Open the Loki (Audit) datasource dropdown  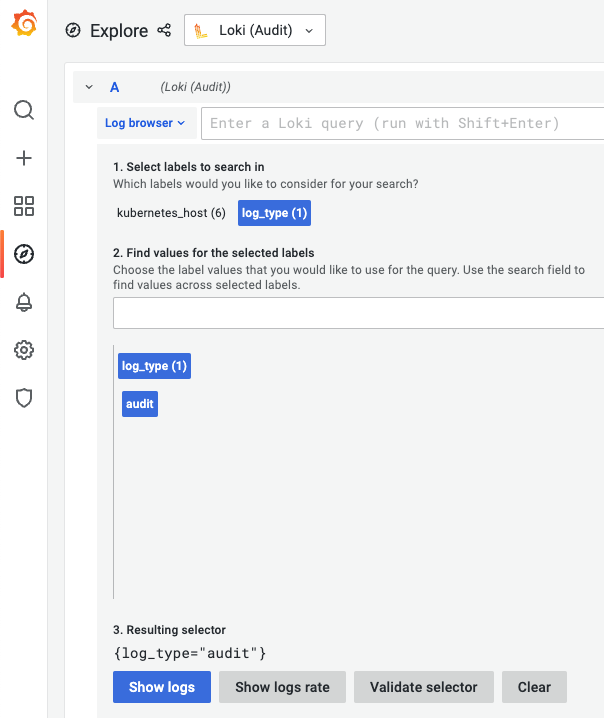coord(255,30)
